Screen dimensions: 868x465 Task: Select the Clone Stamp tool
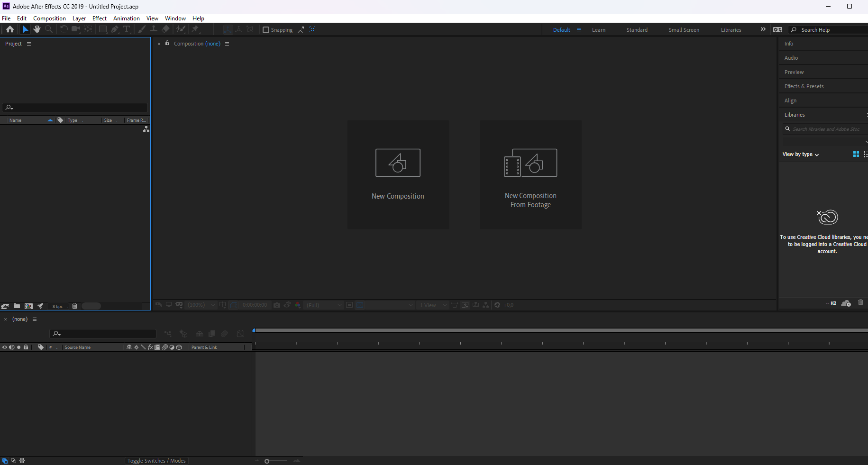click(x=154, y=29)
